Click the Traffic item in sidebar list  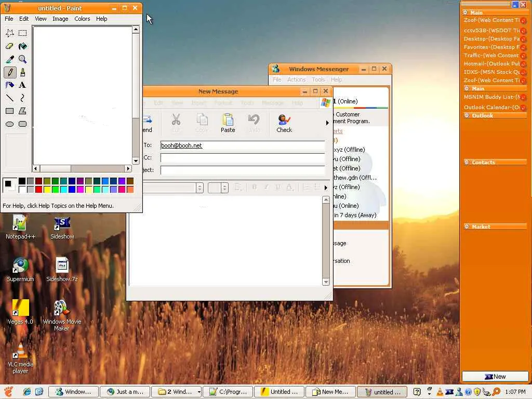point(491,55)
